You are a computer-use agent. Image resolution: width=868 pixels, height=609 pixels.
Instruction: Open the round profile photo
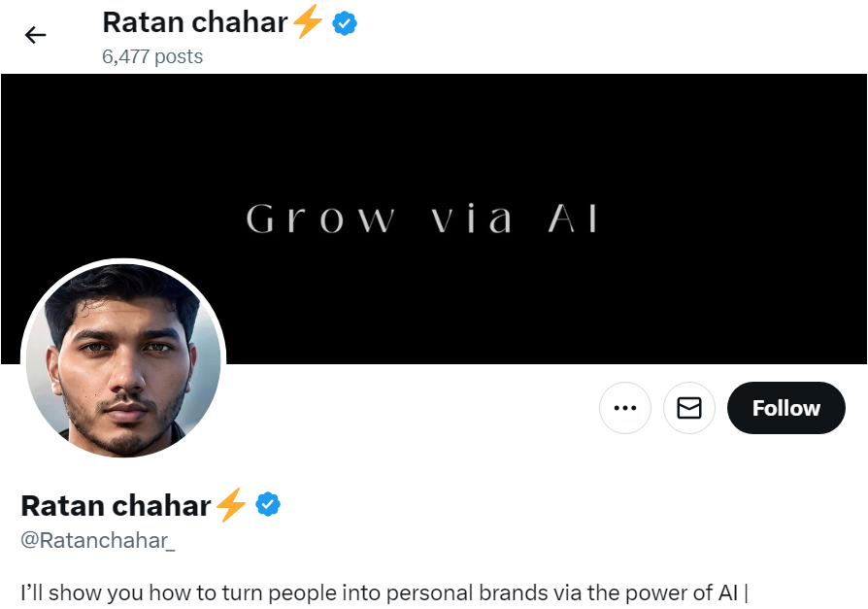(123, 361)
